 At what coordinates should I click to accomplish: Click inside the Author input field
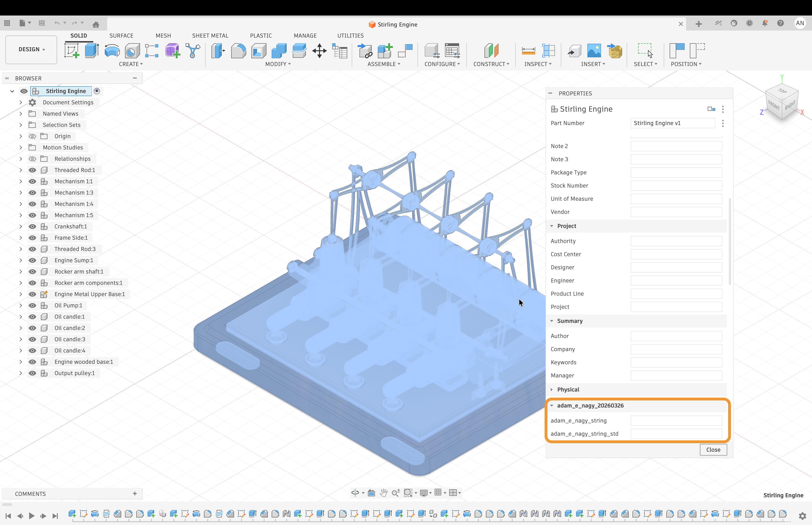pos(676,336)
